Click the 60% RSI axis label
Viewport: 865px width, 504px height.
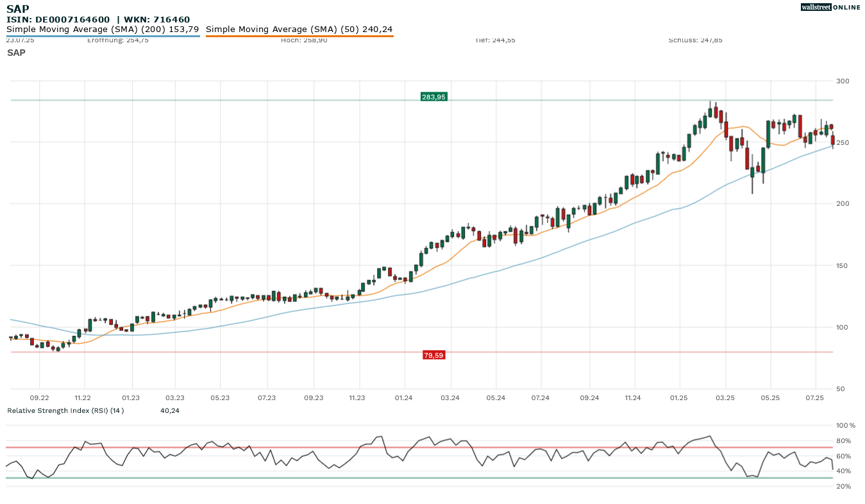click(844, 457)
